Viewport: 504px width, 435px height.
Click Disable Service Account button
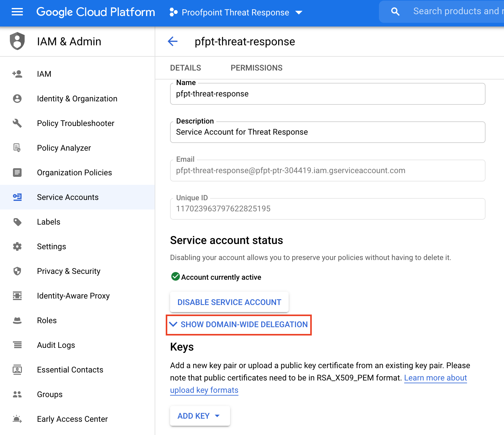tap(229, 302)
